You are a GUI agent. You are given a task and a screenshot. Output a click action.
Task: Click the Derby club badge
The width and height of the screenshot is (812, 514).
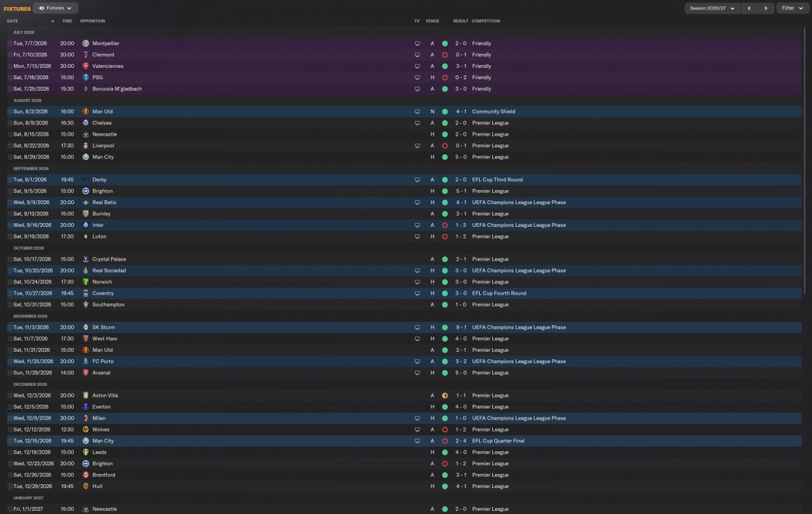tap(86, 180)
